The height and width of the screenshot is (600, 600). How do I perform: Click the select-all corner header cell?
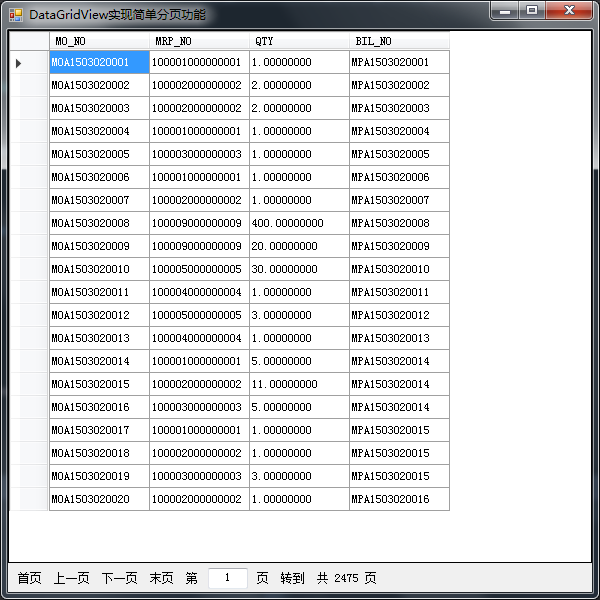click(x=29, y=41)
